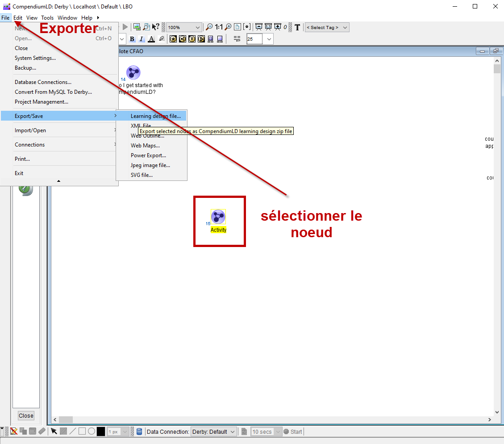
Task: Click the magnifier search document icon
Action: point(146,27)
